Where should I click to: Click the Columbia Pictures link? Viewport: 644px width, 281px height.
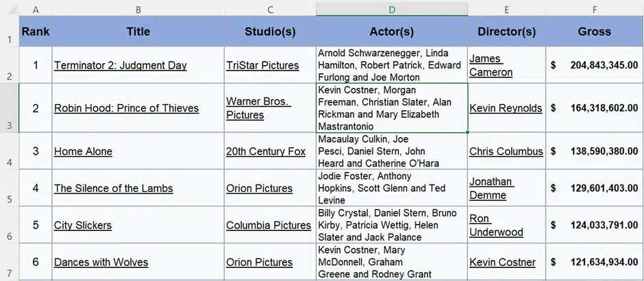pyautogui.click(x=269, y=225)
